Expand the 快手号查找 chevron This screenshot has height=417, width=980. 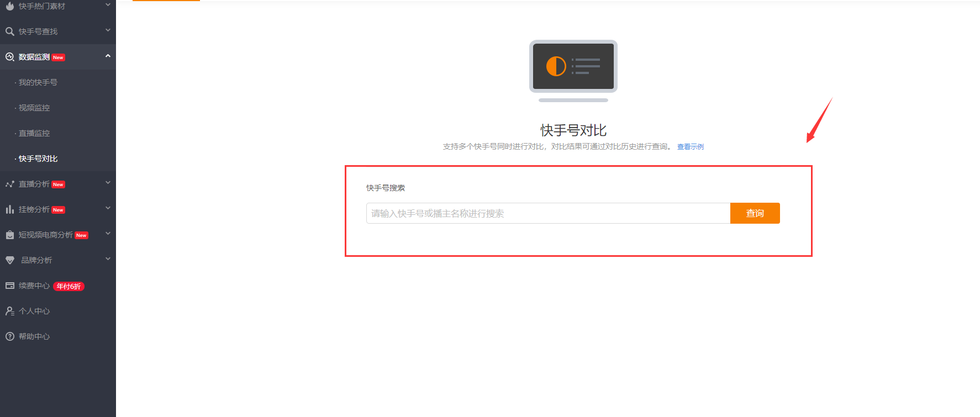[x=108, y=30]
